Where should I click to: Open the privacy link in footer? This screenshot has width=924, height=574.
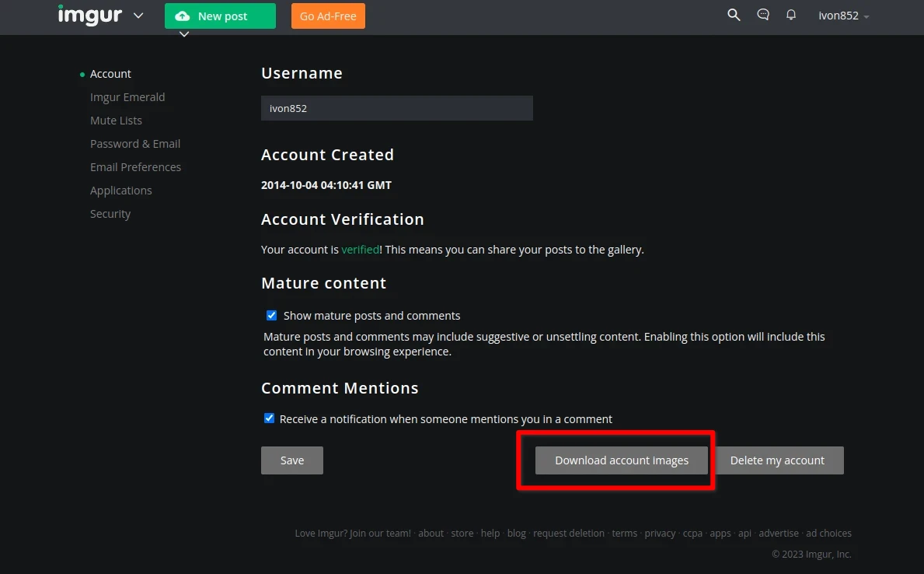click(x=660, y=534)
